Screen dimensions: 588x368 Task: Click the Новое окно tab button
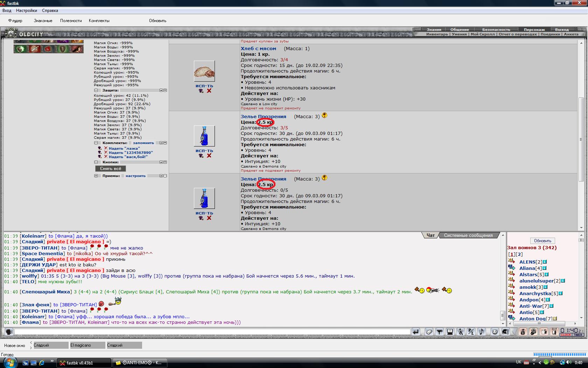pos(15,346)
